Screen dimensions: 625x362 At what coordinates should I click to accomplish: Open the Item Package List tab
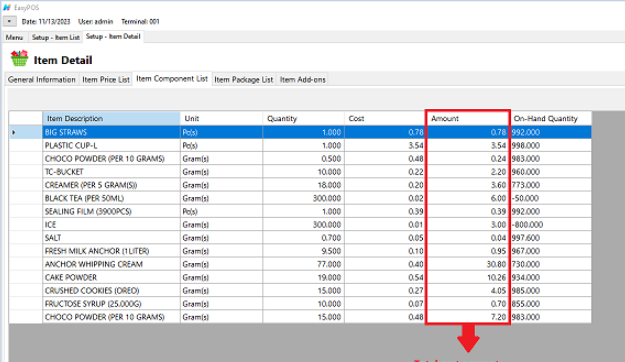[x=244, y=80]
